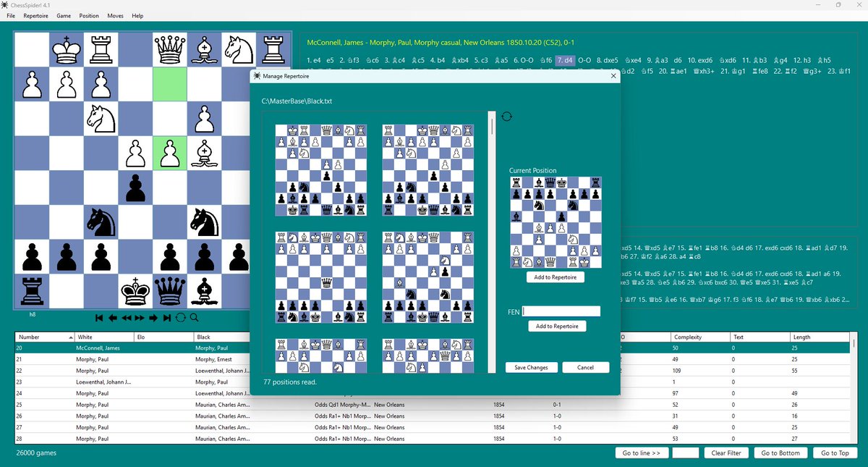Image resolution: width=868 pixels, height=467 pixels.
Task: Select the white queen on the main board
Action: (170, 49)
